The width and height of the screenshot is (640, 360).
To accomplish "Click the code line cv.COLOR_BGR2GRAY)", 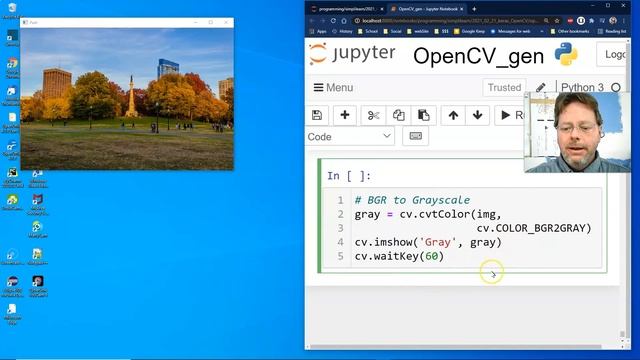I will click(x=534, y=228).
